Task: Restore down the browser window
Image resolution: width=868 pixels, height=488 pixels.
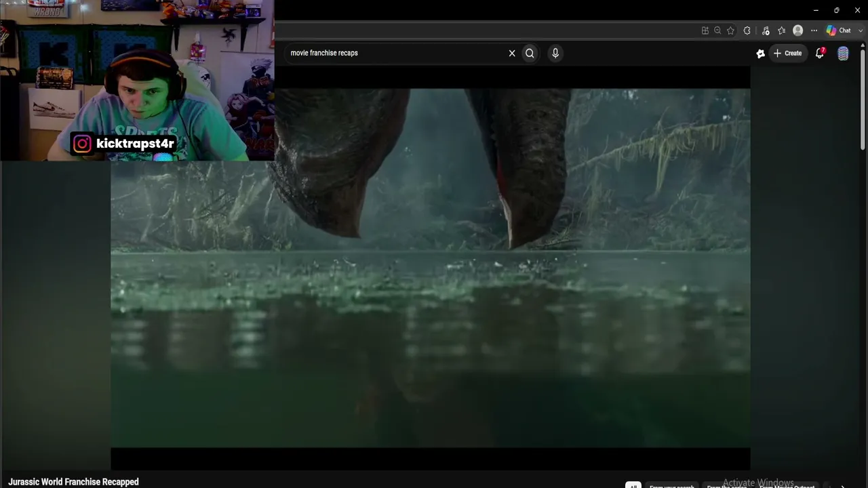Action: click(836, 10)
